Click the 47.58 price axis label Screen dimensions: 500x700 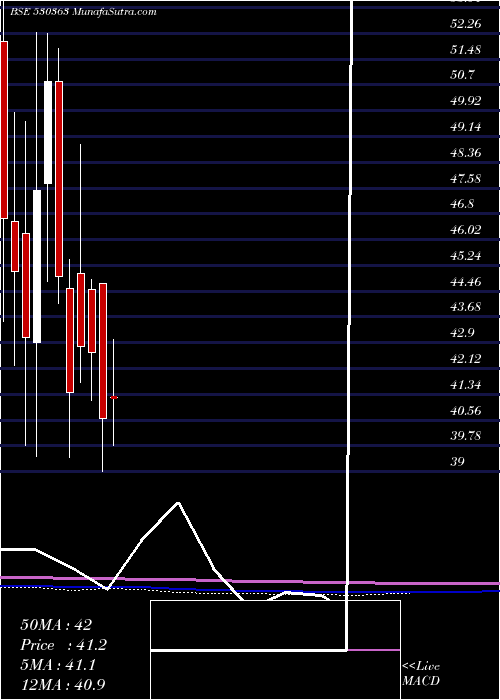point(466,179)
